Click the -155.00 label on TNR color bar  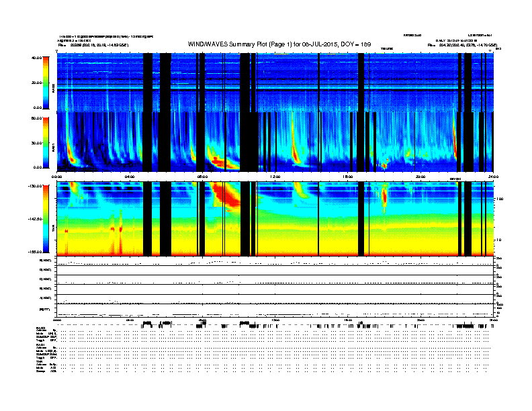coord(35,252)
